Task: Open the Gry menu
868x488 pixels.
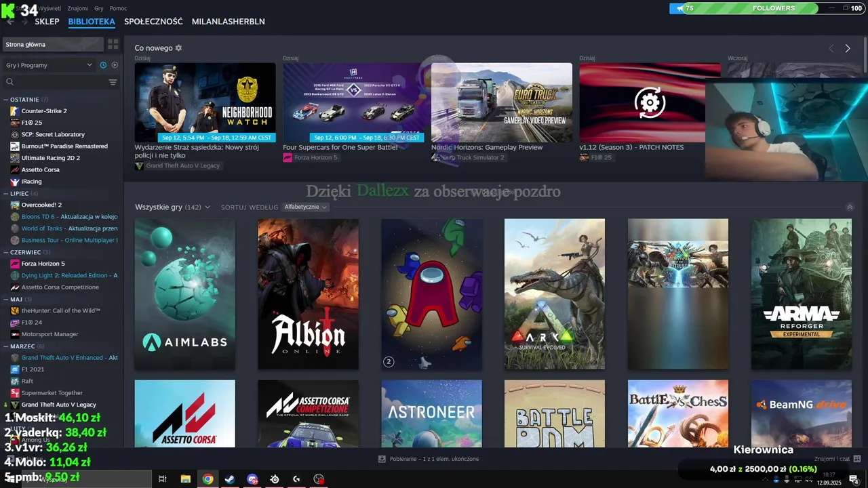Action: click(99, 8)
